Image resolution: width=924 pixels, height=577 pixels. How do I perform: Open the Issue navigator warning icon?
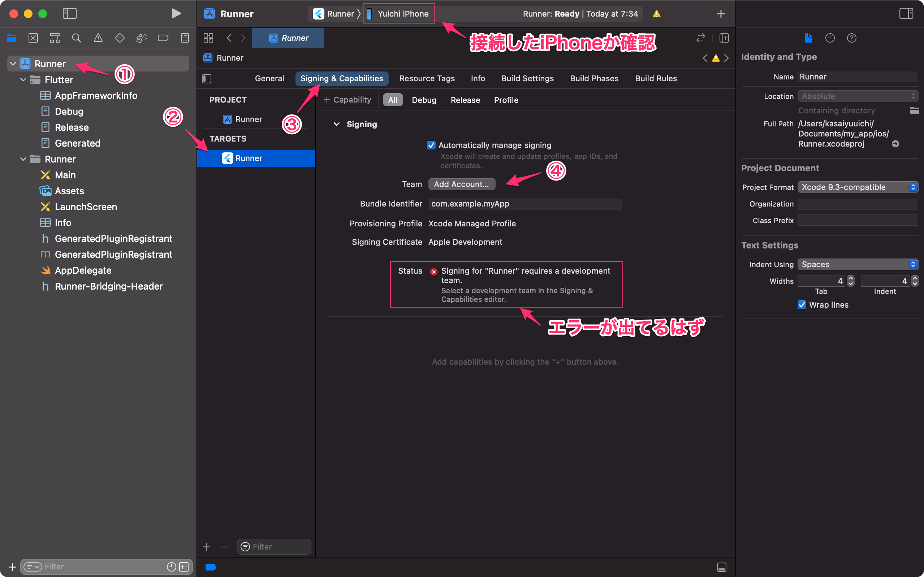click(x=98, y=38)
